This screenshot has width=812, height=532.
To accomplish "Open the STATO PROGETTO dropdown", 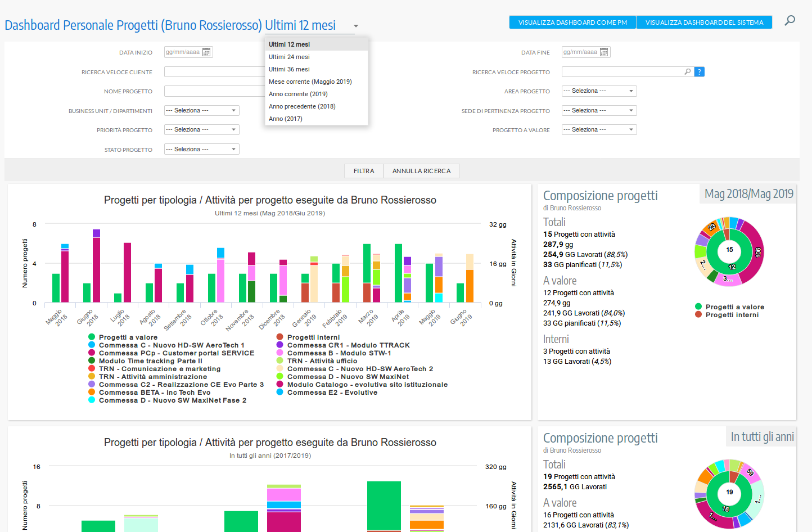I will [201, 148].
